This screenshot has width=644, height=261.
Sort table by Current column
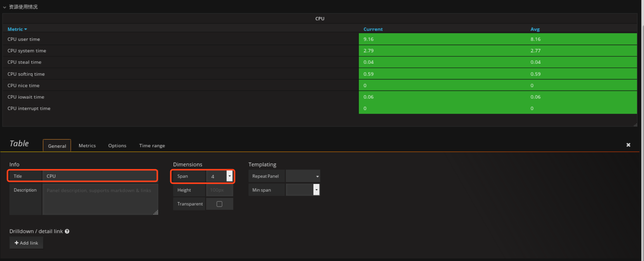pyautogui.click(x=373, y=29)
